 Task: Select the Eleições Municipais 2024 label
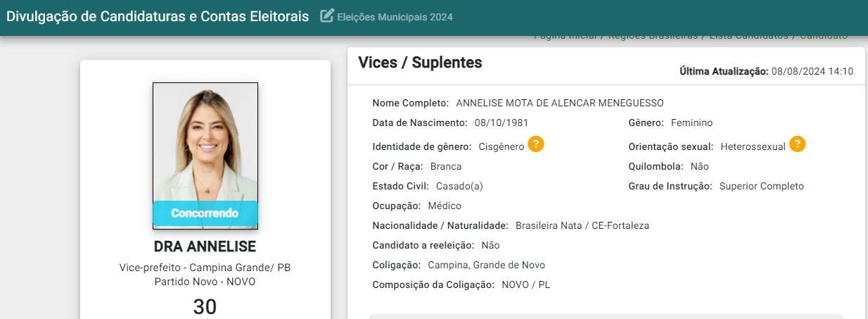tap(395, 17)
